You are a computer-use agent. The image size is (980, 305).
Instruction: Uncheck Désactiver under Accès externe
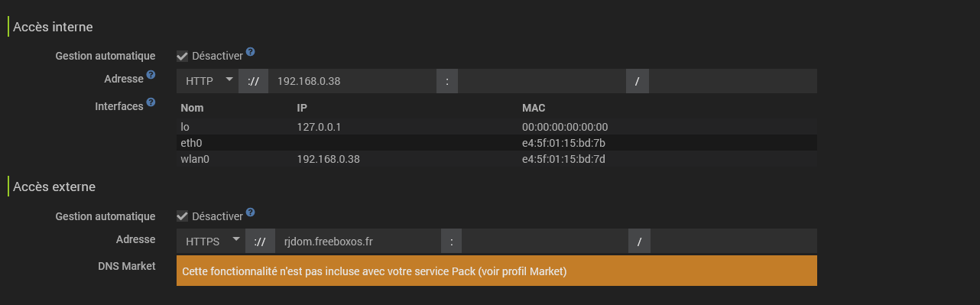[182, 216]
